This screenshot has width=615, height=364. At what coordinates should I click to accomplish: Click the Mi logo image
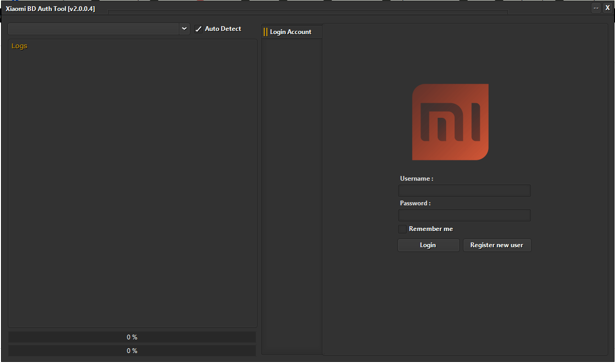pos(450,121)
